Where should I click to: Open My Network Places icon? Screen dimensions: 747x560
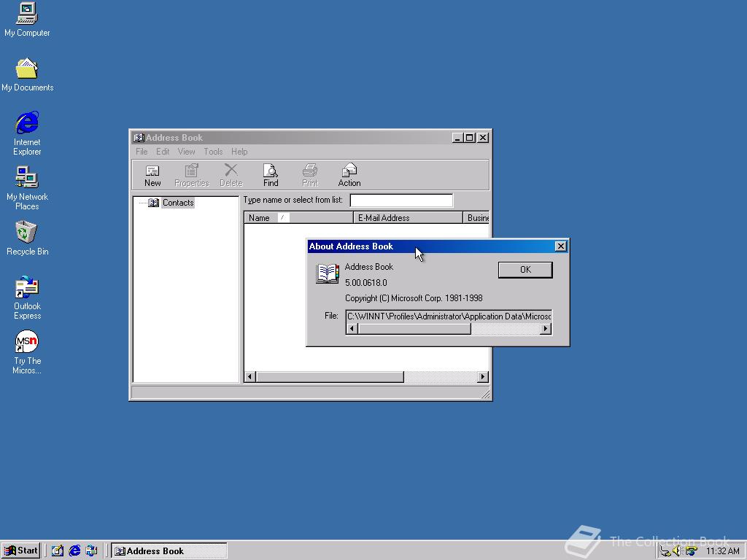point(27,188)
